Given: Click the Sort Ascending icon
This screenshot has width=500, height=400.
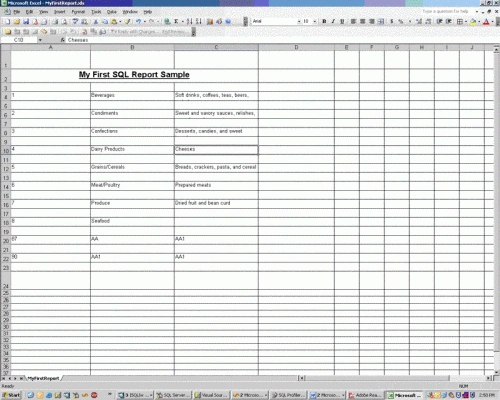Looking at the screenshot, I should click(x=189, y=22).
